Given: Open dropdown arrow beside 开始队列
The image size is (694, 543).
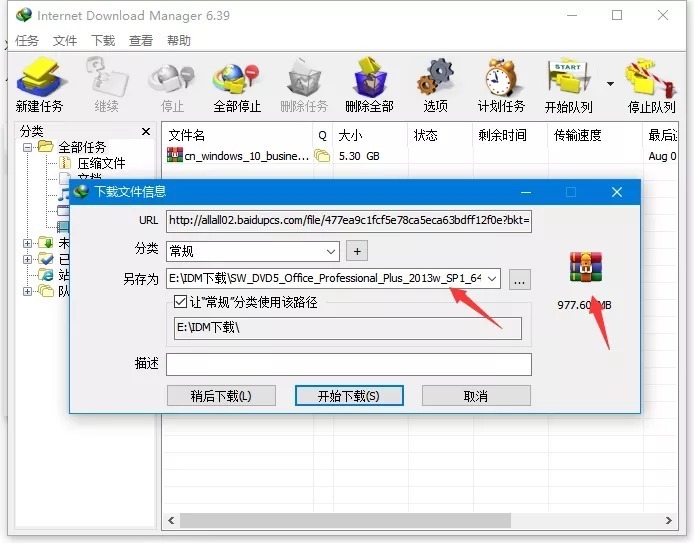Looking at the screenshot, I should (610, 84).
